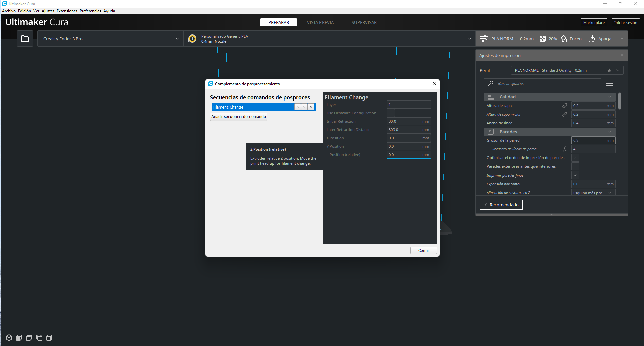Open the Edición menu

pyautogui.click(x=24, y=11)
